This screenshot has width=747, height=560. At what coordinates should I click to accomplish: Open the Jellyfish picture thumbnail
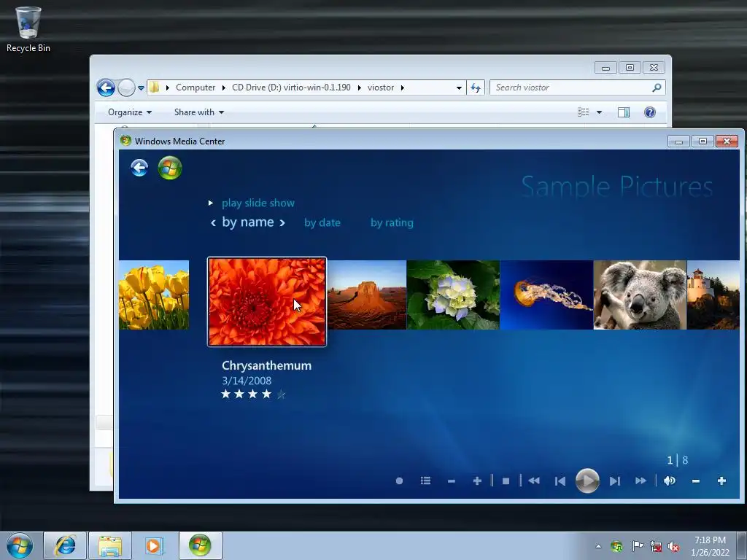(546, 295)
